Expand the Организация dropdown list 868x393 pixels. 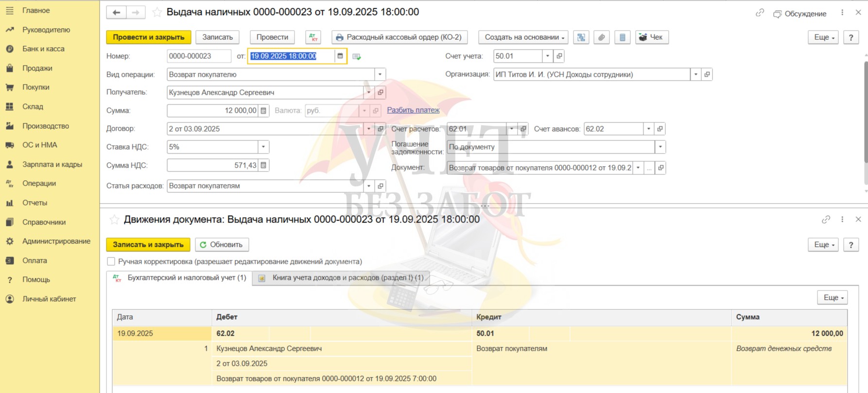tap(696, 74)
